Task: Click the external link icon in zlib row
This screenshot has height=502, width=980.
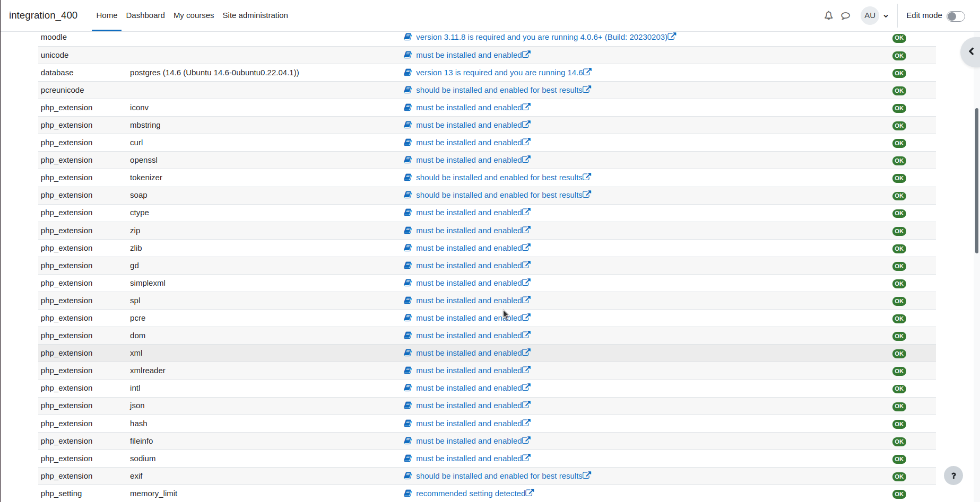Action: [x=526, y=248]
